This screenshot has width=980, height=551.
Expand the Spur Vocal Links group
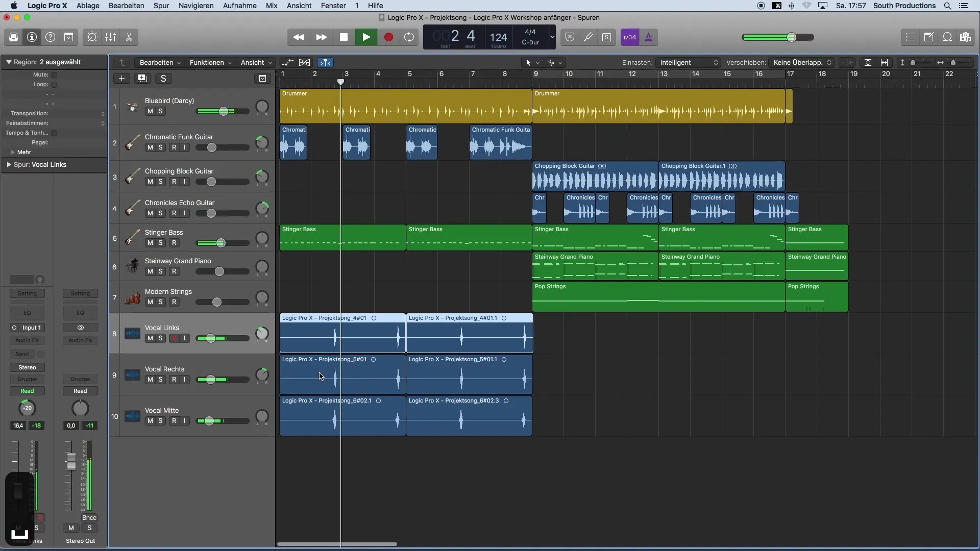click(x=8, y=164)
